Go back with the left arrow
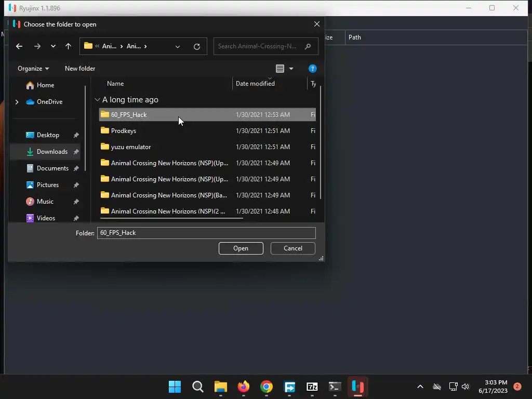Image resolution: width=532 pixels, height=399 pixels. pyautogui.click(x=19, y=46)
